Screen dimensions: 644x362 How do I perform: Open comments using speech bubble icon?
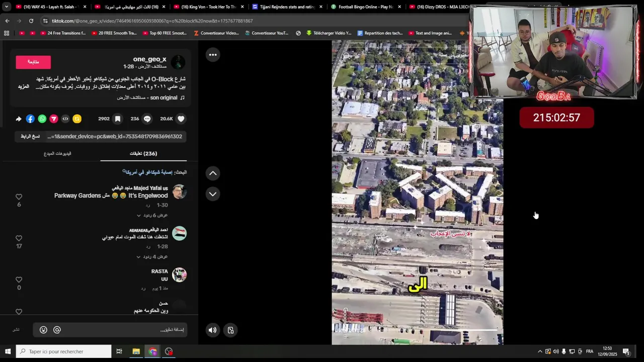tap(147, 119)
